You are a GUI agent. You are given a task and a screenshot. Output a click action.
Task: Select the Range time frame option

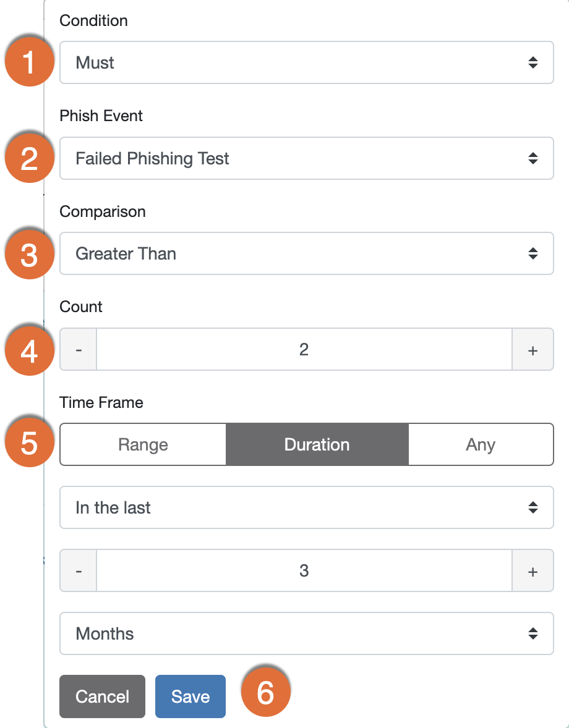pyautogui.click(x=142, y=444)
